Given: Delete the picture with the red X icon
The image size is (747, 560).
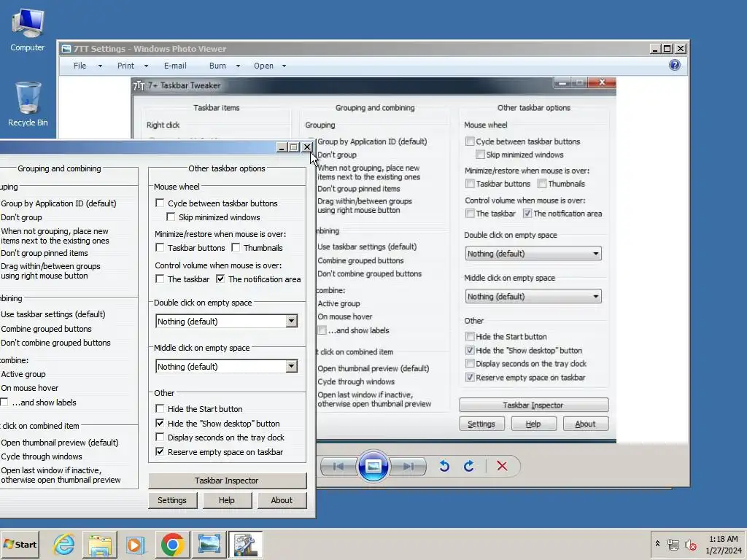Looking at the screenshot, I should (502, 466).
